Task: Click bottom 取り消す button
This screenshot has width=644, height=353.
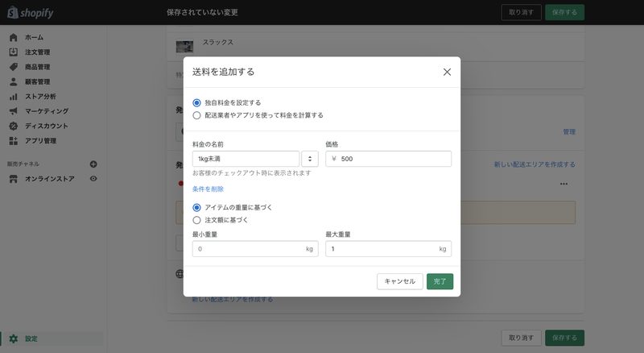Action: click(521, 338)
